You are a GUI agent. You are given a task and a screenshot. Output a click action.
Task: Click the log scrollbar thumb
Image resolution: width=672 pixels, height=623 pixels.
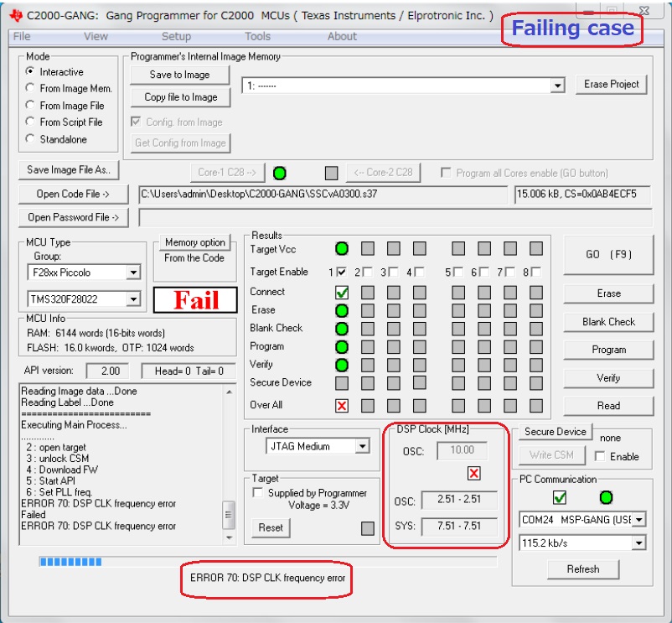point(229,515)
